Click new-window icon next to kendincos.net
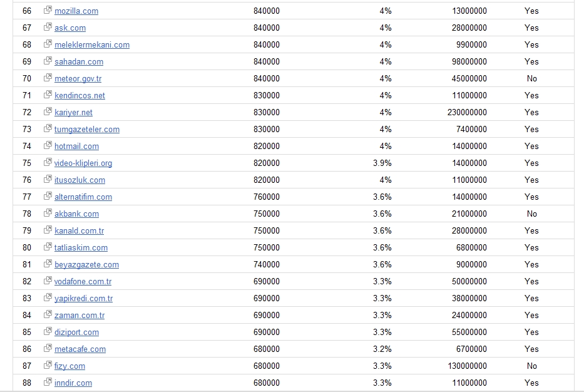The width and height of the screenshot is (584, 392). pos(48,95)
